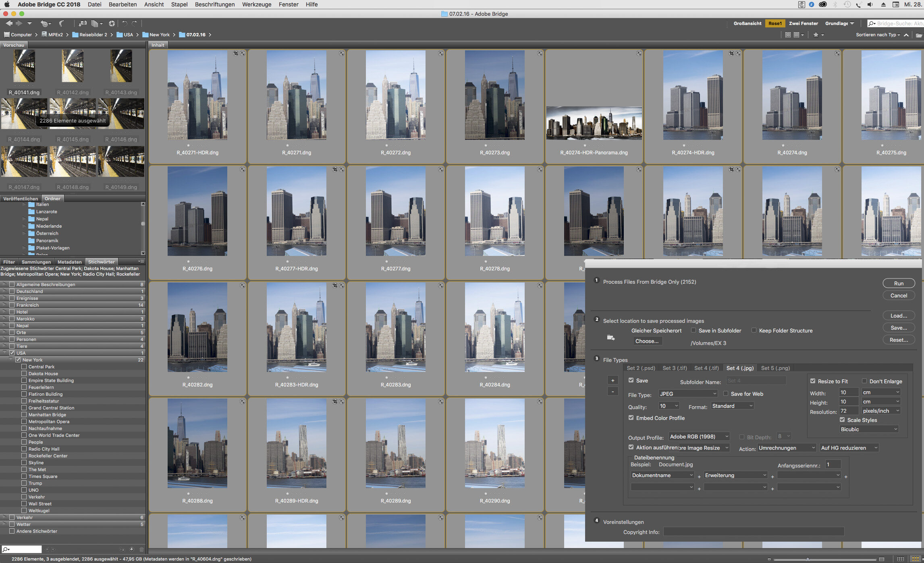
Task: Toggle Embed Color Profile checkbox
Action: (x=631, y=418)
